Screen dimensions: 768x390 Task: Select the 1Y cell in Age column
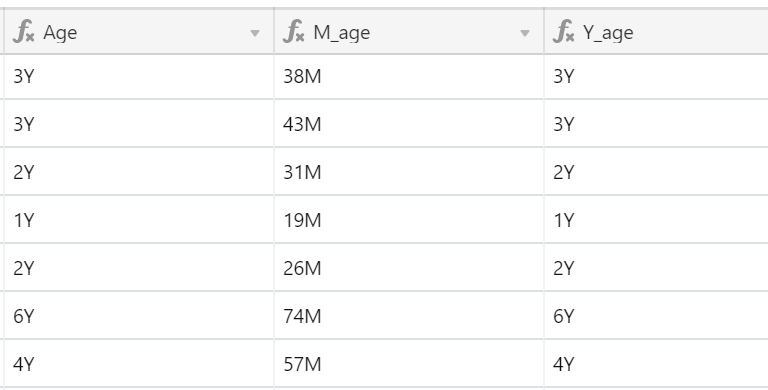click(x=139, y=220)
